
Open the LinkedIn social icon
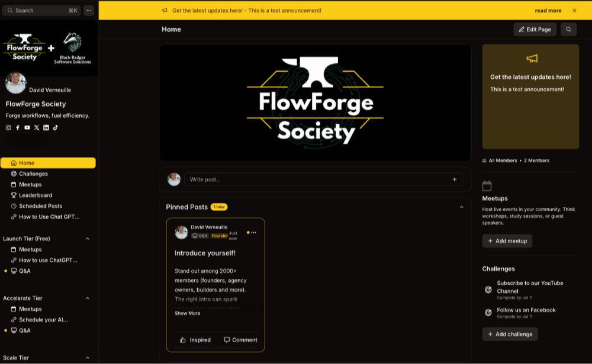tap(46, 128)
